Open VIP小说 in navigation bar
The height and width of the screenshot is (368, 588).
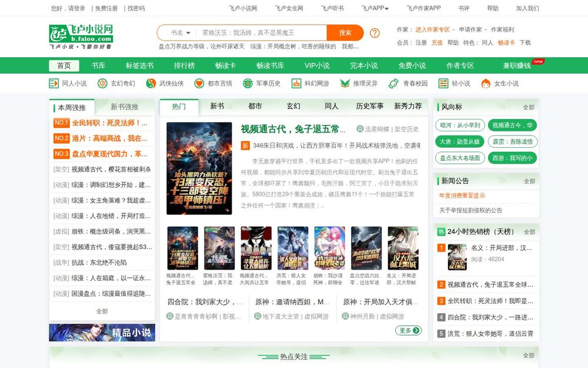(317, 66)
